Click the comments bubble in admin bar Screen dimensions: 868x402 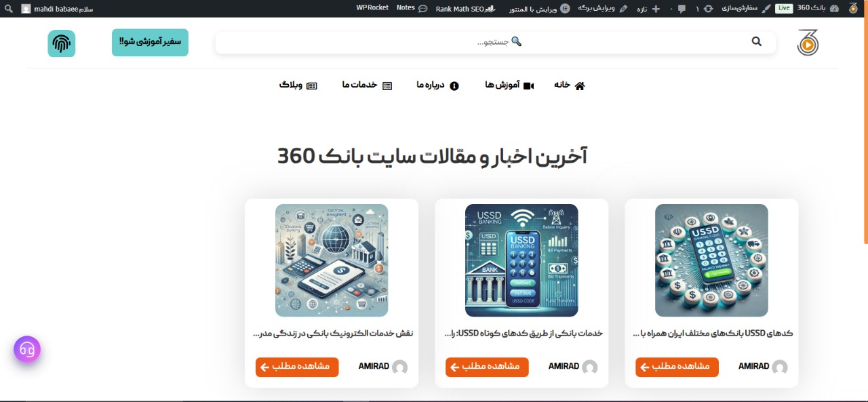[682, 9]
